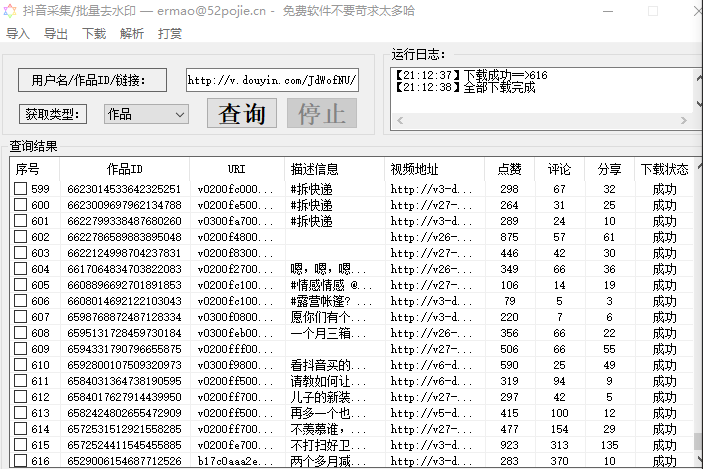Open the 下载 menu

click(x=94, y=34)
